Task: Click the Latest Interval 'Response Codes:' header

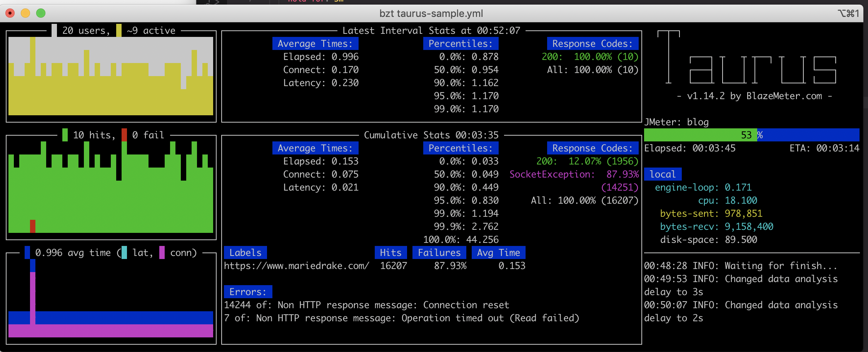Action: 593,43
